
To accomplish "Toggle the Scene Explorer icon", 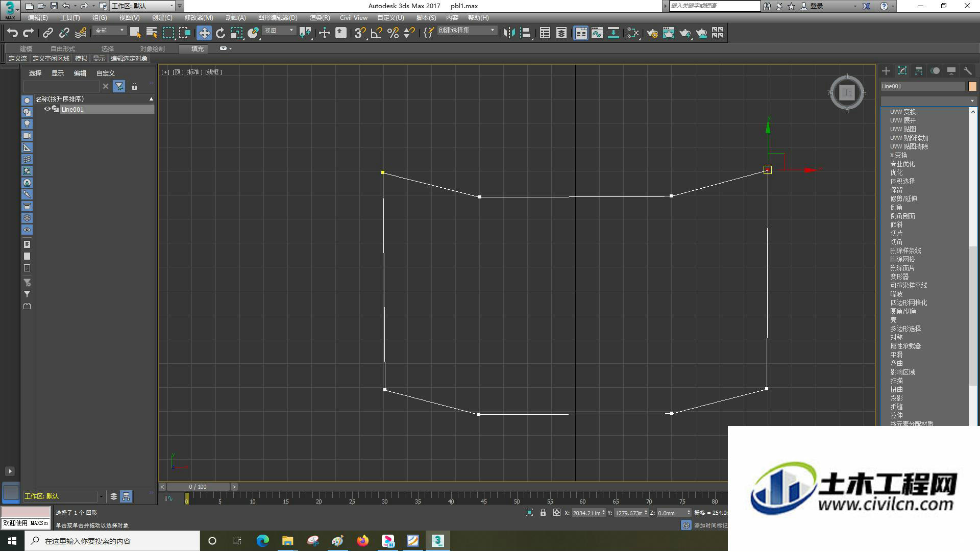I will (x=545, y=33).
